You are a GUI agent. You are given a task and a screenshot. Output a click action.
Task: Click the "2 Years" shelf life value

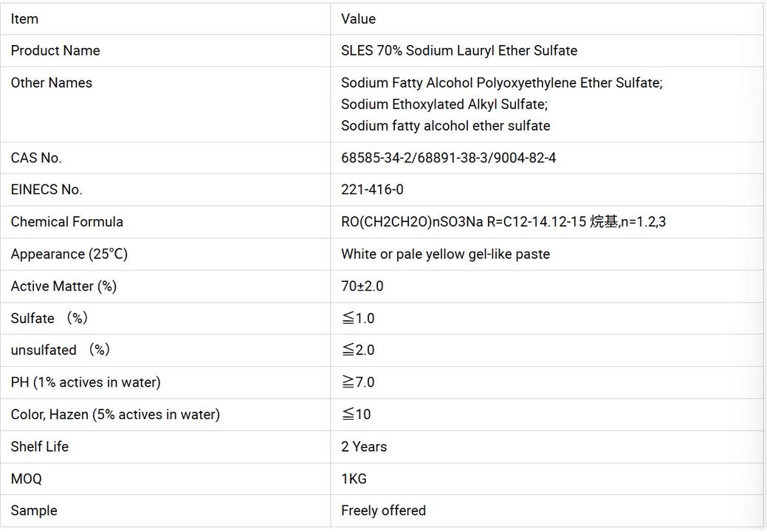364,446
